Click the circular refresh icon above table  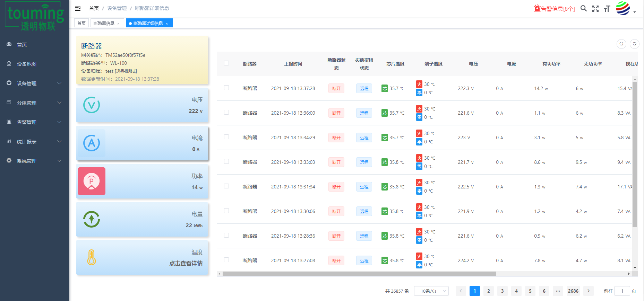634,44
